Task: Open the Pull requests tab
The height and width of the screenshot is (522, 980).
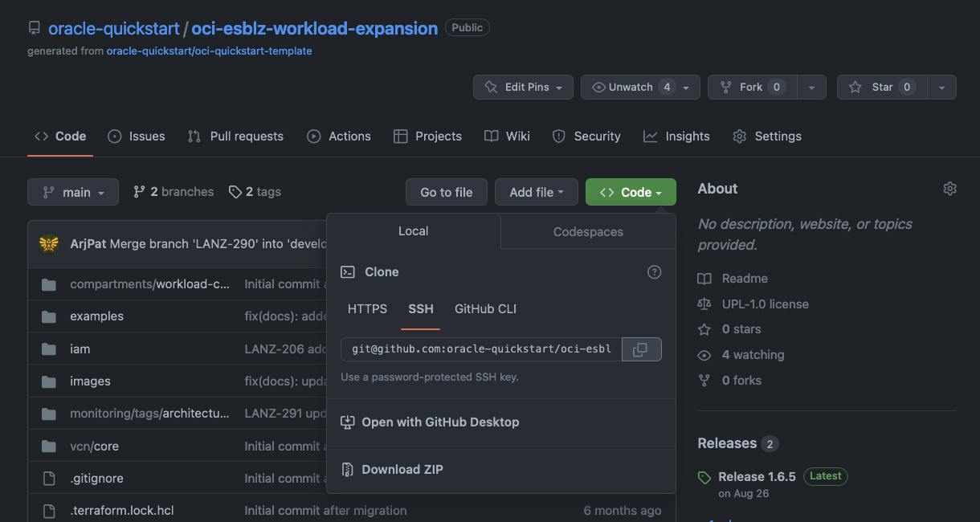Action: (x=235, y=136)
